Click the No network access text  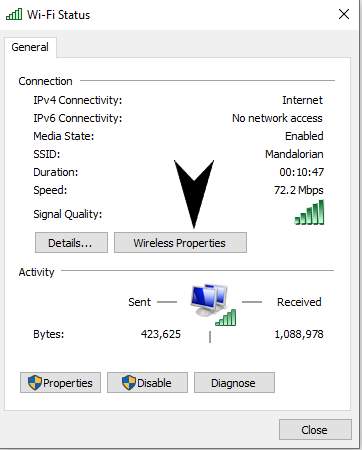(x=277, y=118)
